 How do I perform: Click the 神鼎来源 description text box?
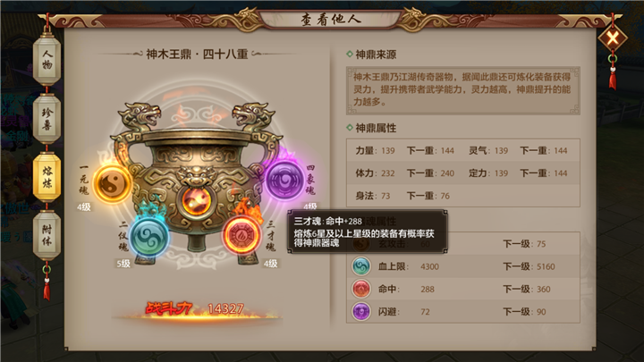pyautogui.click(x=463, y=90)
